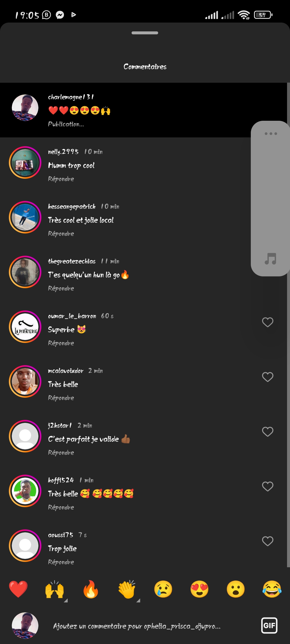Image resolution: width=290 pixels, height=644 pixels.
Task: Tap the add comment input field
Action: coord(137,626)
